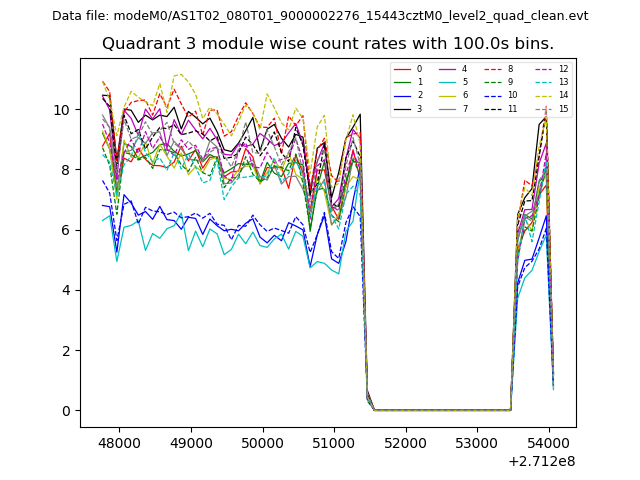Click the +2.712e8 axis offset text
640x480 pixels.
coord(542,461)
